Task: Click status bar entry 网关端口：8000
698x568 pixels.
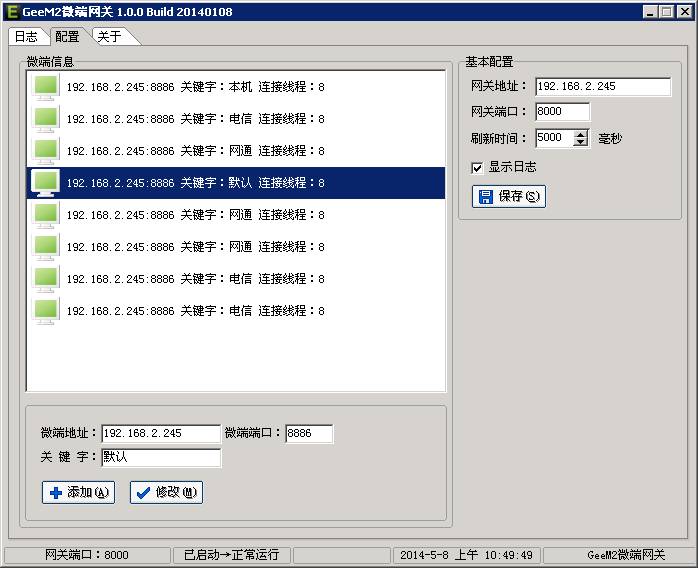Action: tap(87, 556)
